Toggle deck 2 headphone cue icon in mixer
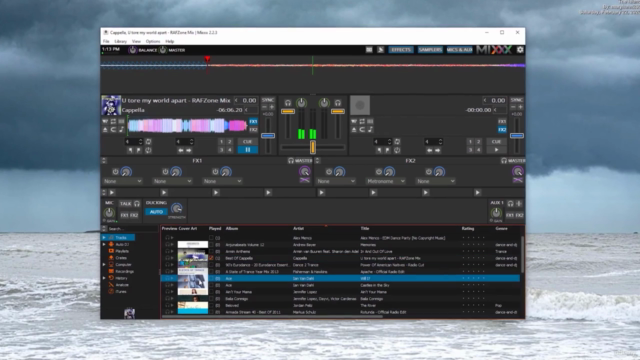This screenshot has width=640, height=360. 338,103
